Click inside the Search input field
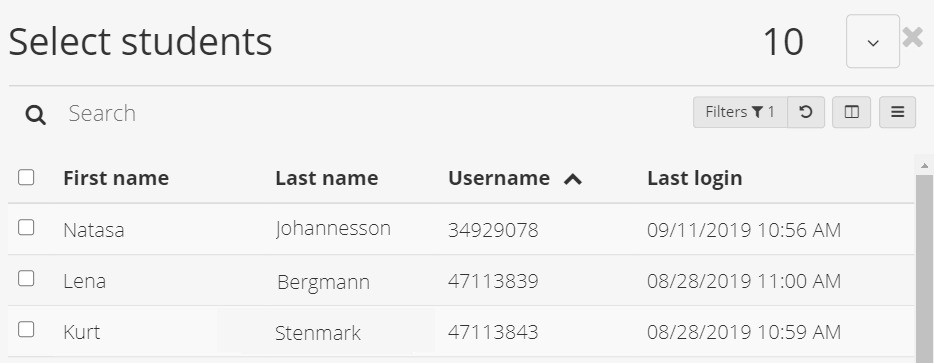 (x=369, y=113)
